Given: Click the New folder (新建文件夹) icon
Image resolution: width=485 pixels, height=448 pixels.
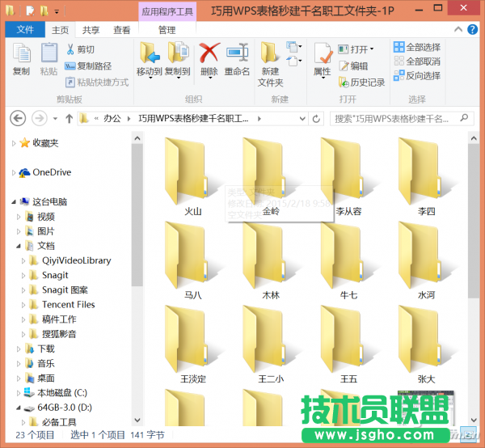Looking at the screenshot, I should 269,53.
